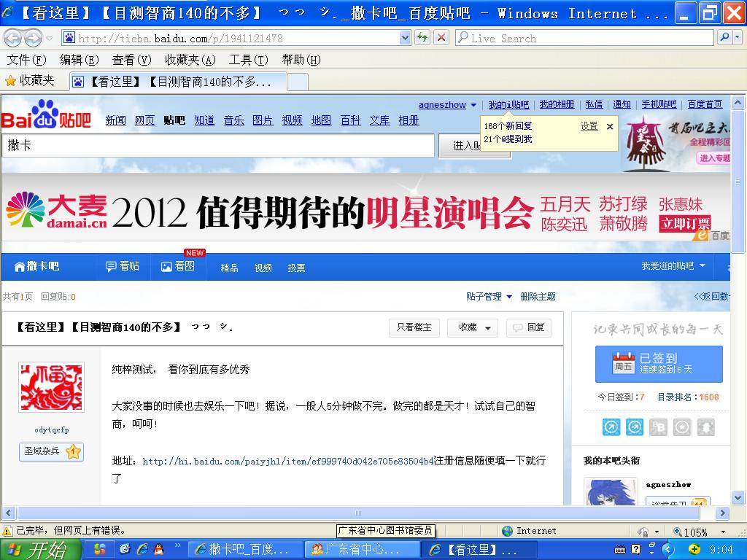The image size is (747, 560).
Task: Click the grey circle badge icon
Action: (682, 427)
